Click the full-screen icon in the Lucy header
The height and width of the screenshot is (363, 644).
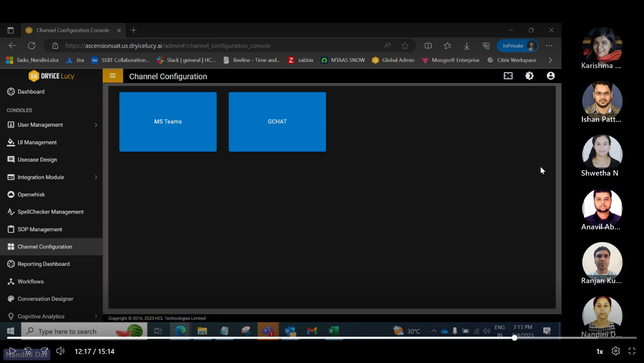[508, 76]
